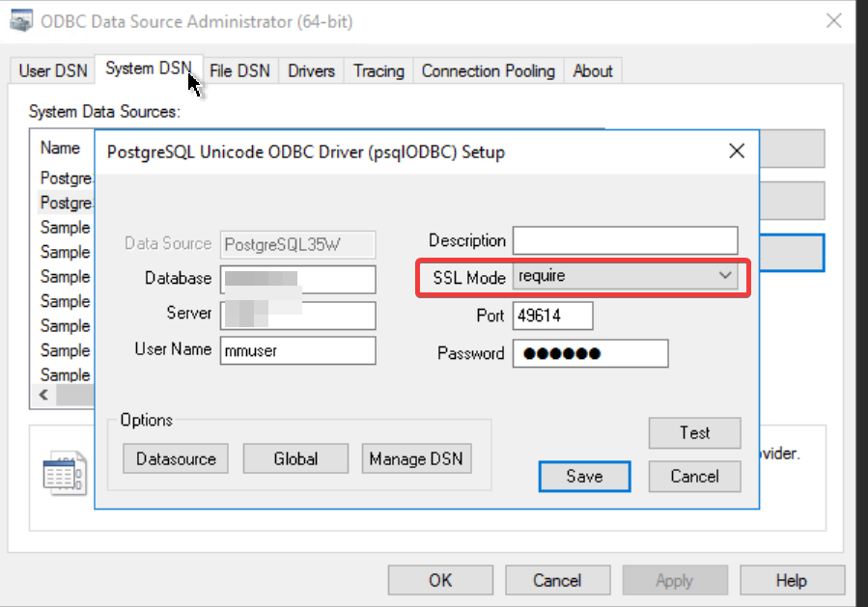Test the PostgreSQL connection
868x607 pixels.
coord(695,432)
